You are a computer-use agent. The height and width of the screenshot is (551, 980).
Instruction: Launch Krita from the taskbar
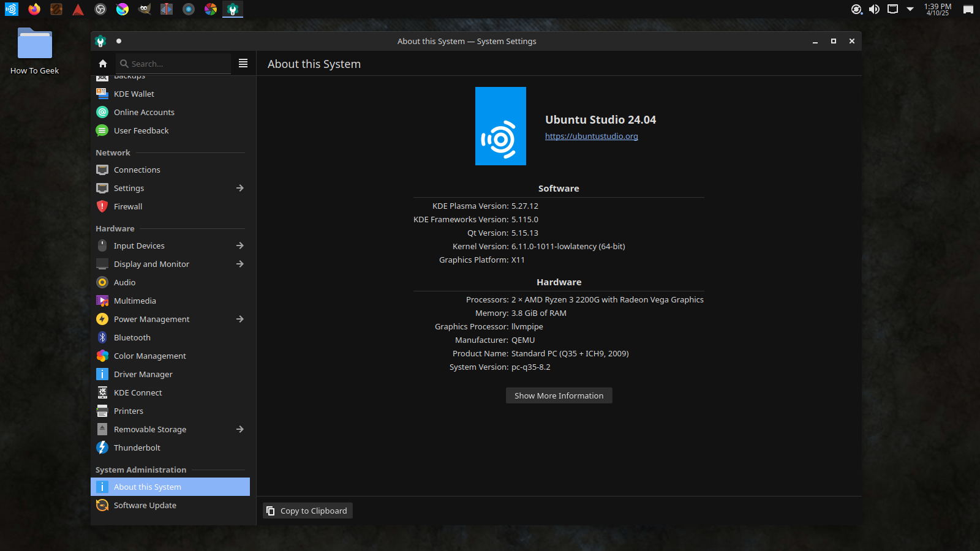[122, 9]
